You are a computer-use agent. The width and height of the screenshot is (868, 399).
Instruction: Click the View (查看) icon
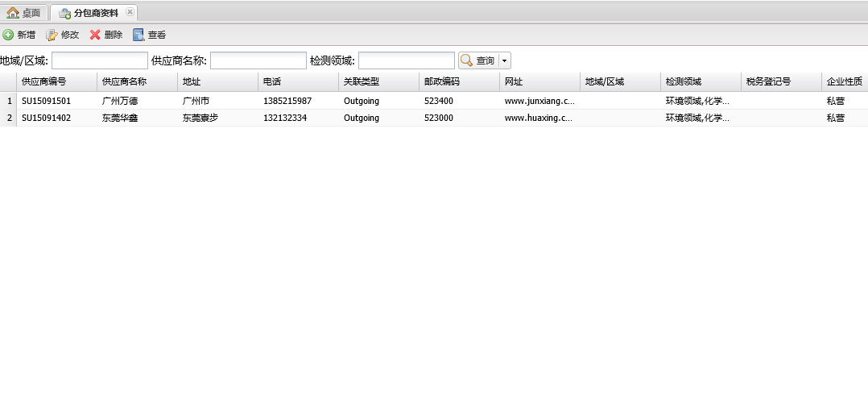138,35
